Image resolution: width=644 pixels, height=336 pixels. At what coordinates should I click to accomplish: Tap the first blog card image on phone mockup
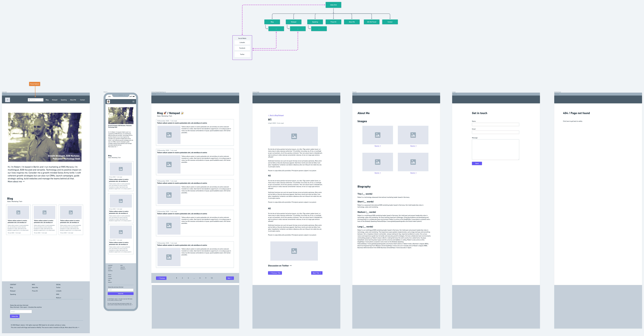point(121,169)
